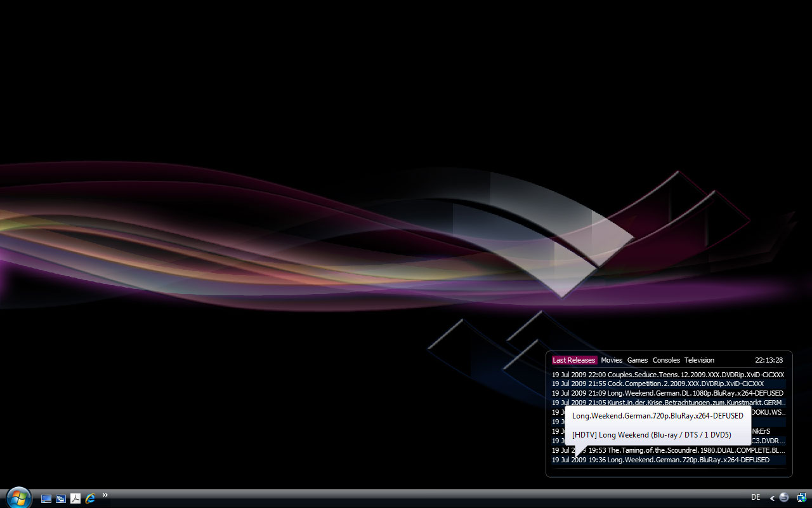Screen dimensions: 812x508
Task: Click the round S tray icon
Action: (x=784, y=498)
